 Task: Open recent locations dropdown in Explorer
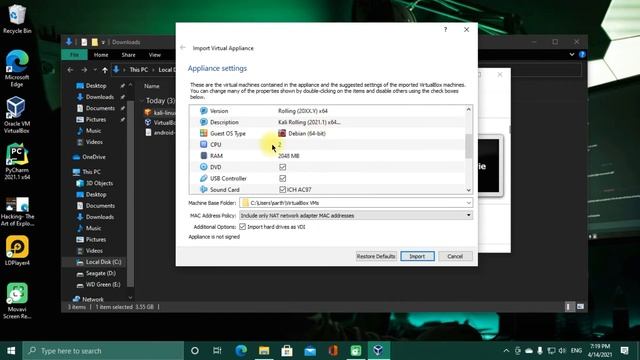point(95,70)
